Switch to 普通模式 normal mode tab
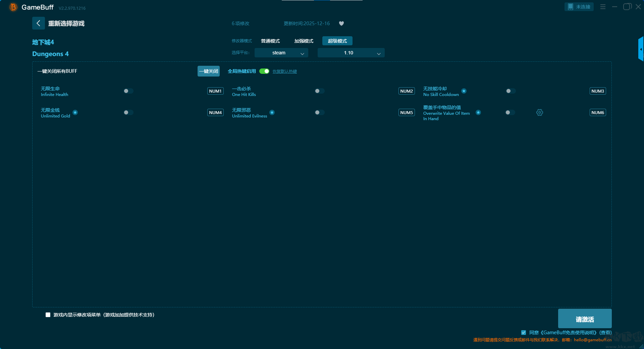644x349 pixels. click(270, 41)
